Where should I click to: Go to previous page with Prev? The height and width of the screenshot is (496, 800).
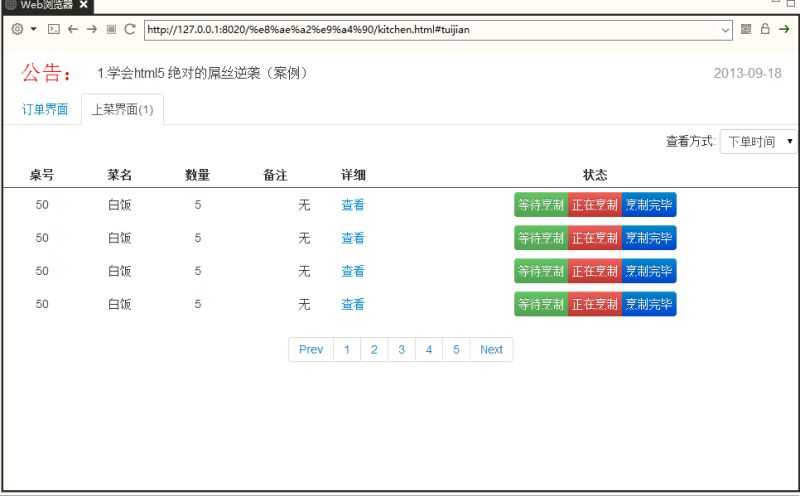coord(311,350)
